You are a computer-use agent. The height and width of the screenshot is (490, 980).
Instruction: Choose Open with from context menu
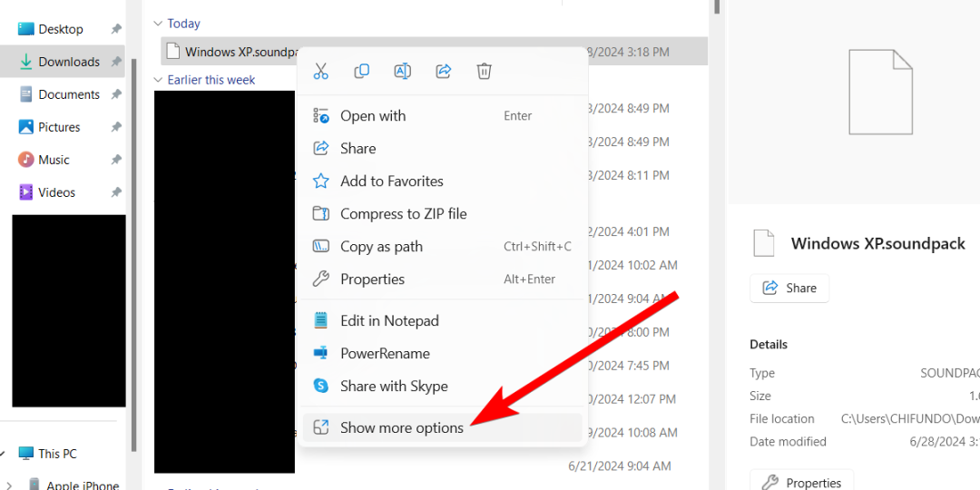[x=442, y=115]
